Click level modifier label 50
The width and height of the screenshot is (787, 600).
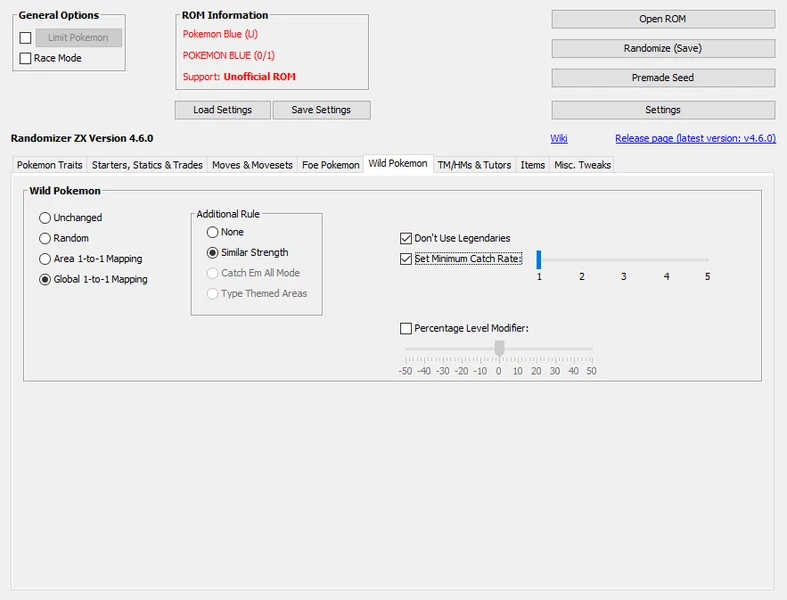click(591, 372)
